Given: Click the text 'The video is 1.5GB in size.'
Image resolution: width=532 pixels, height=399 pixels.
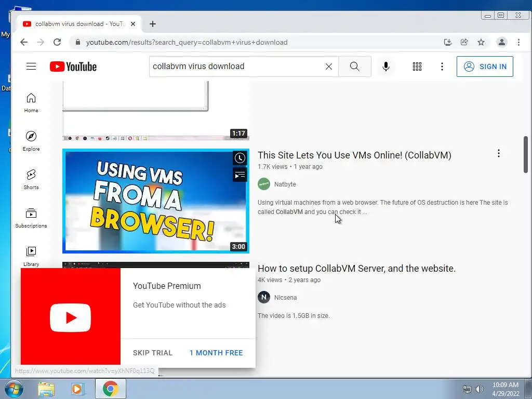Looking at the screenshot, I should (x=294, y=316).
